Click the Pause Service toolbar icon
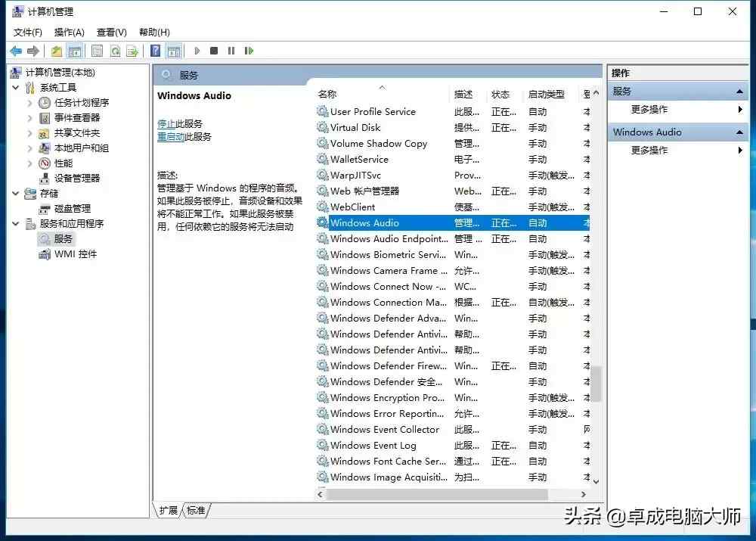The height and width of the screenshot is (541, 756). [231, 51]
